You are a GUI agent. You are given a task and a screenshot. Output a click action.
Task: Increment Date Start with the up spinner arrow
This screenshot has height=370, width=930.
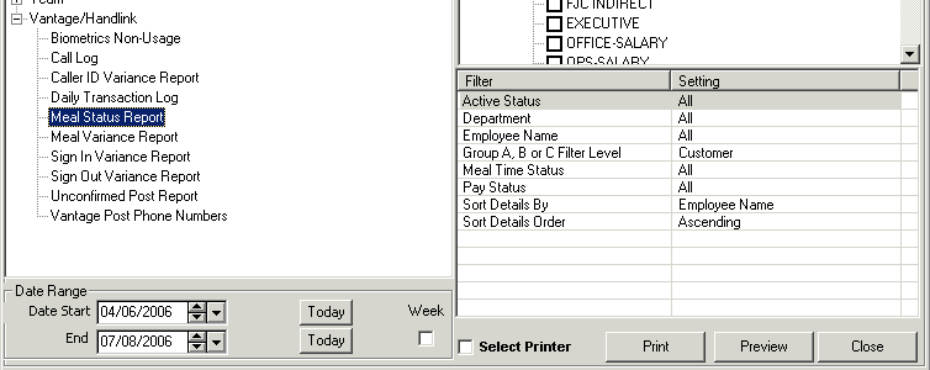click(197, 307)
